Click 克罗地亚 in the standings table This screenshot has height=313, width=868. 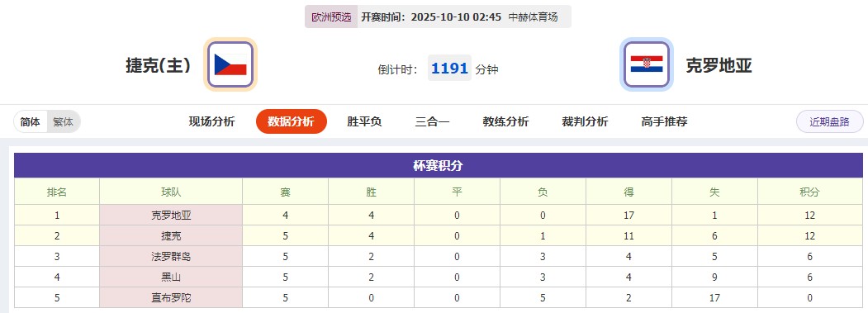click(171, 216)
